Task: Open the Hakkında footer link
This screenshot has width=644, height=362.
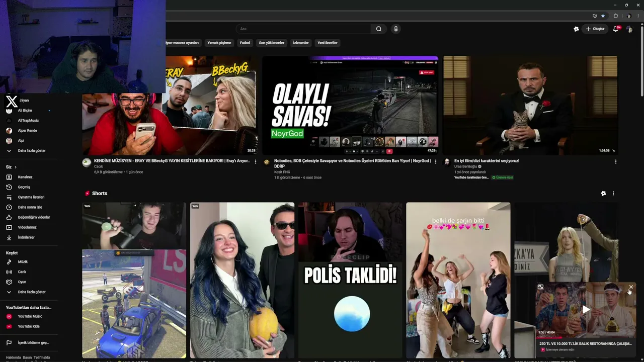Action: click(14, 357)
